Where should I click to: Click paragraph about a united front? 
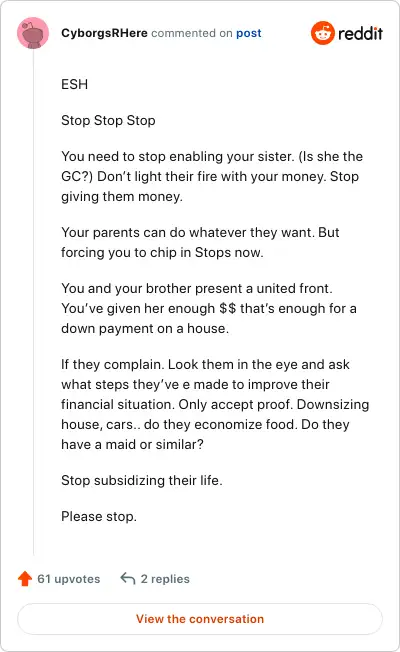(x=209, y=308)
